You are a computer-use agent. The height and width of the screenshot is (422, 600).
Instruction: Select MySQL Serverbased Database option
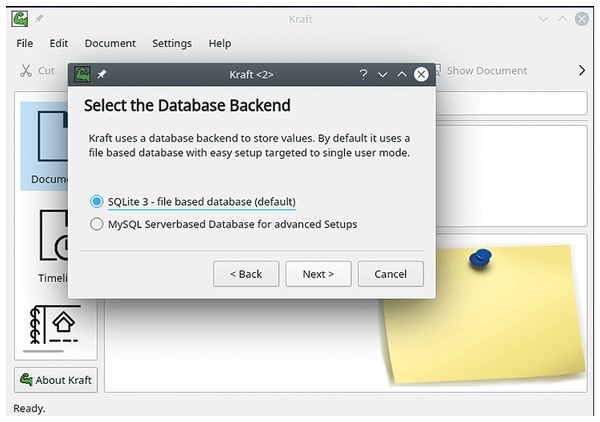pyautogui.click(x=223, y=224)
